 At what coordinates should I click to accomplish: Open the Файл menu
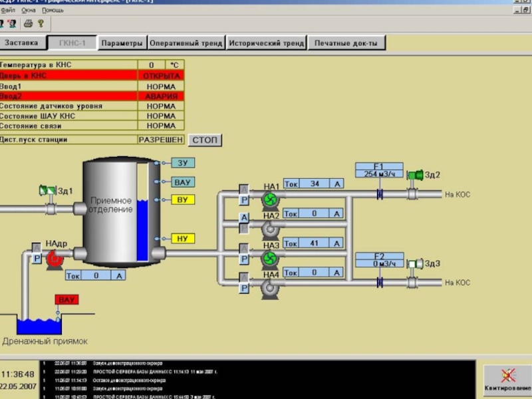click(x=9, y=11)
